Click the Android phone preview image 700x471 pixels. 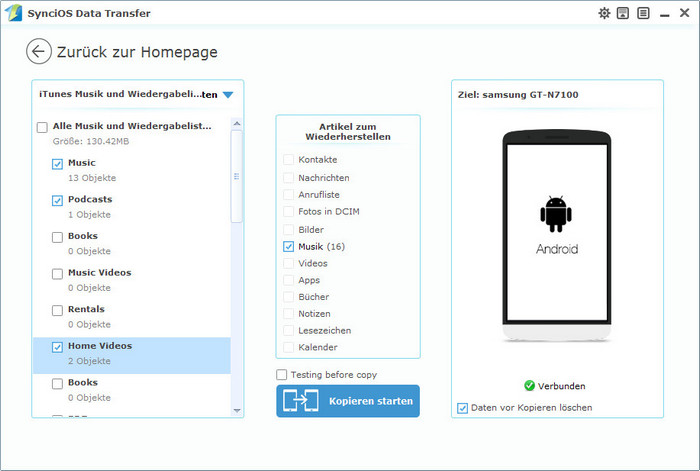click(557, 236)
